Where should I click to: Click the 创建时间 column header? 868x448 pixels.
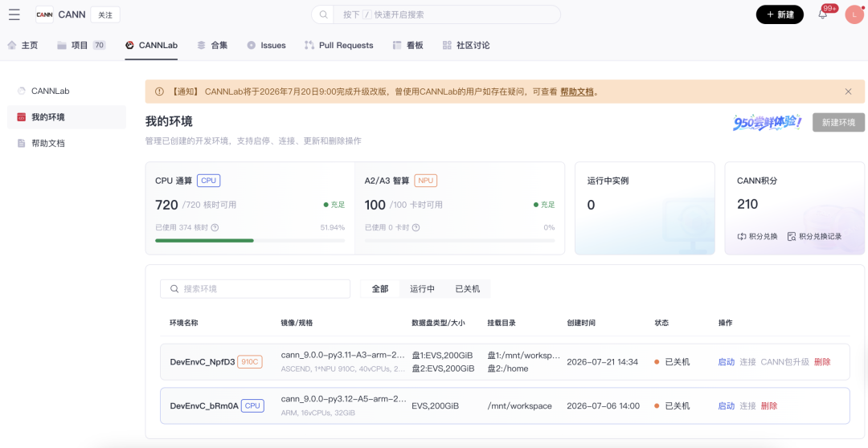click(581, 323)
